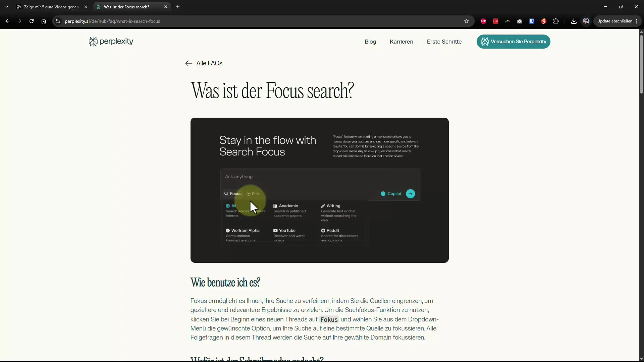
Task: Expand the tab search dropdown arrow
Action: [7, 7]
